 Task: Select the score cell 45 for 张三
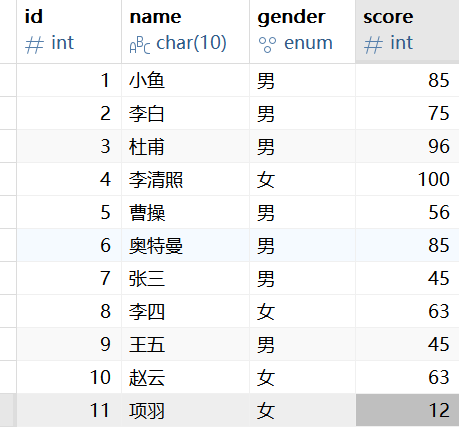pyautogui.click(x=407, y=278)
